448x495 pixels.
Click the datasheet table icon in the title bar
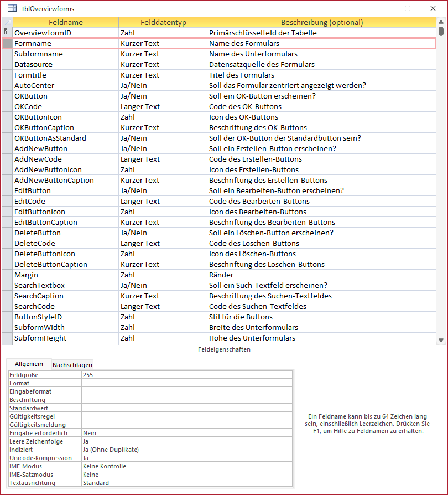click(12, 8)
